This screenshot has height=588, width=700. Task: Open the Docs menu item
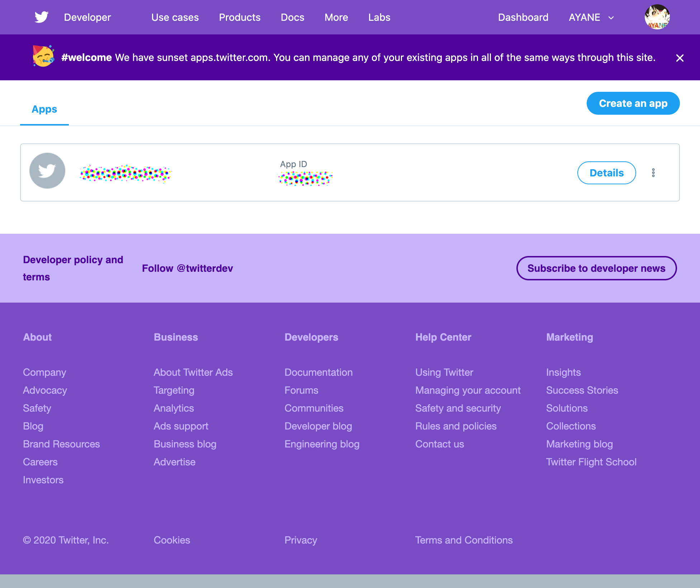(x=292, y=17)
